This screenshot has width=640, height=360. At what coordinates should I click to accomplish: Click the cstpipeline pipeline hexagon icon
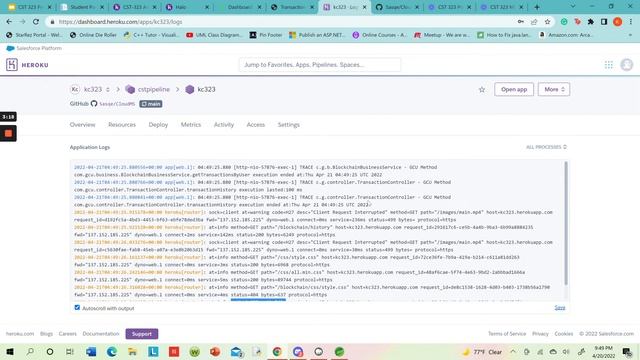130,89
